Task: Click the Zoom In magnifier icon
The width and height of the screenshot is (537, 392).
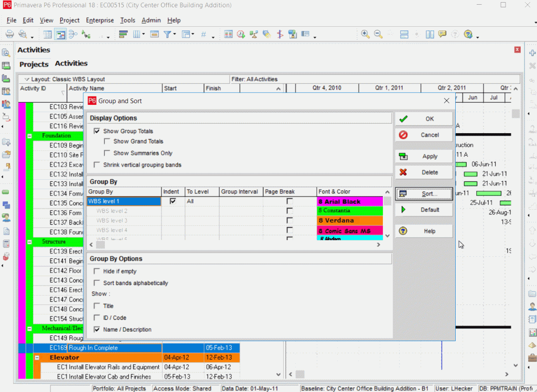Action: [x=366, y=34]
